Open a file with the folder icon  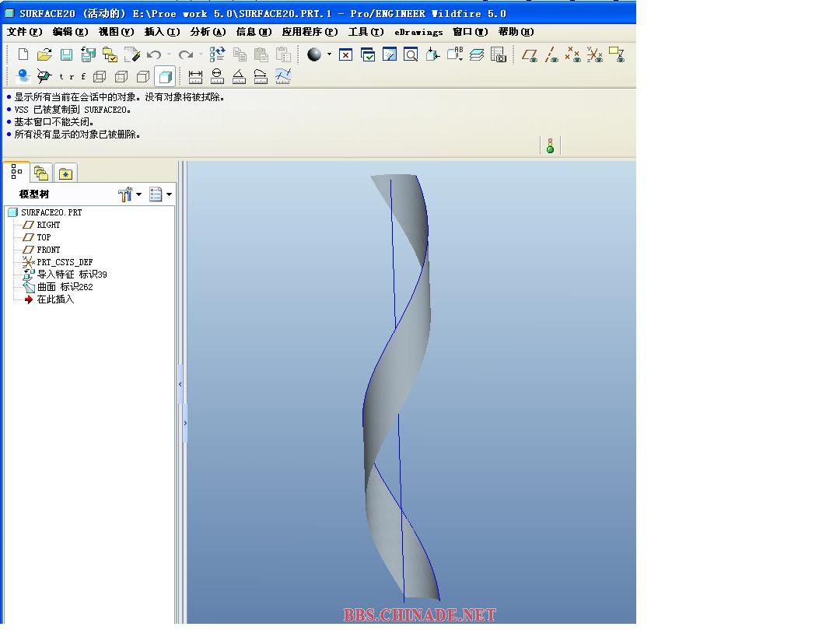(44, 54)
